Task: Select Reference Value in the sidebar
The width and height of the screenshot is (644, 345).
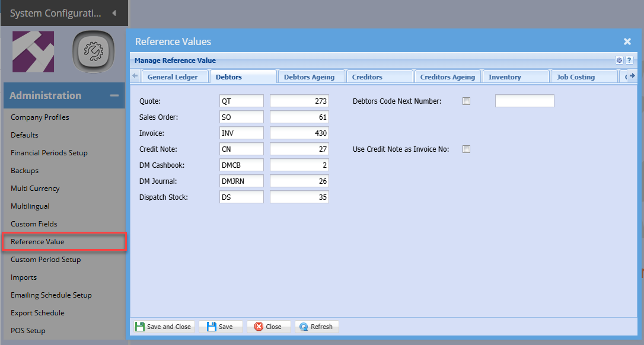Action: click(37, 242)
